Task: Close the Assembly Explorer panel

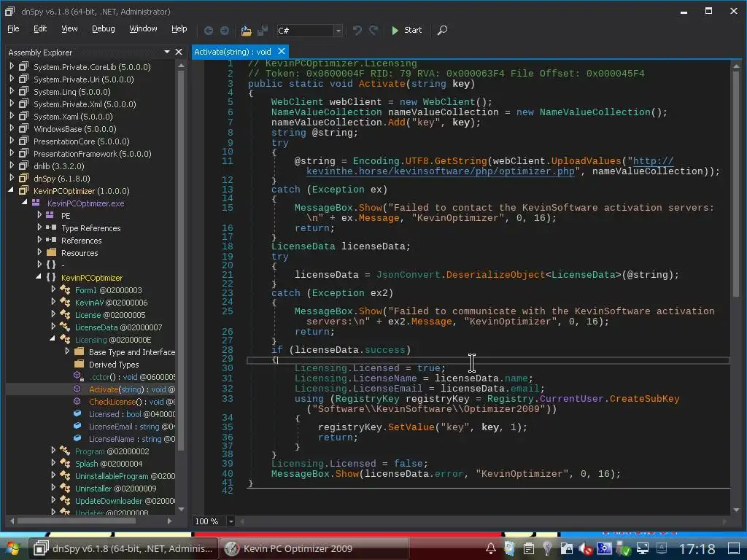Action: point(179,52)
